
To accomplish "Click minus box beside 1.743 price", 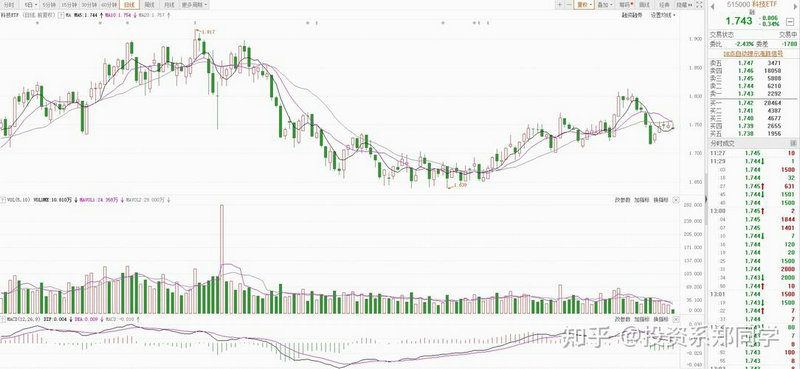I will (790, 21).
